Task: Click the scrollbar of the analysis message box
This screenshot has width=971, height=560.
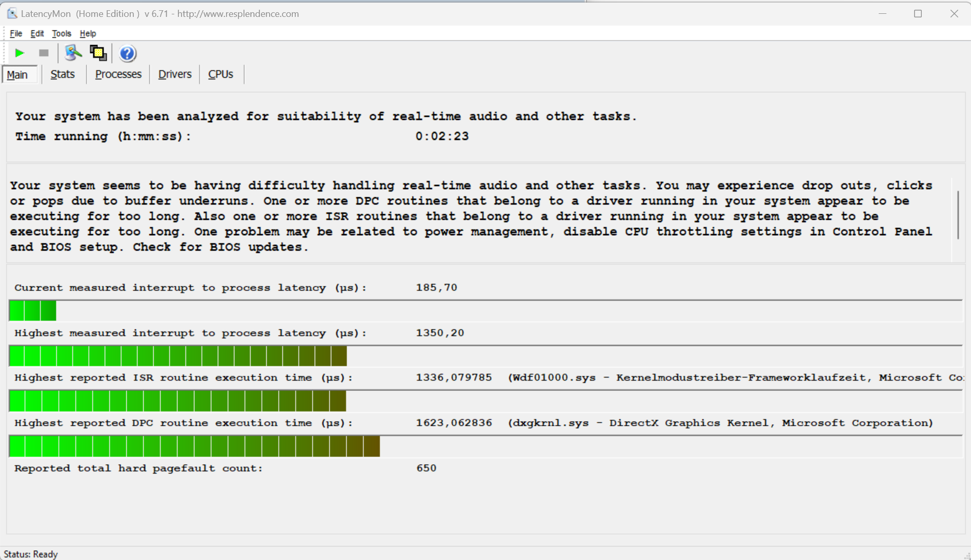Action: [957, 214]
